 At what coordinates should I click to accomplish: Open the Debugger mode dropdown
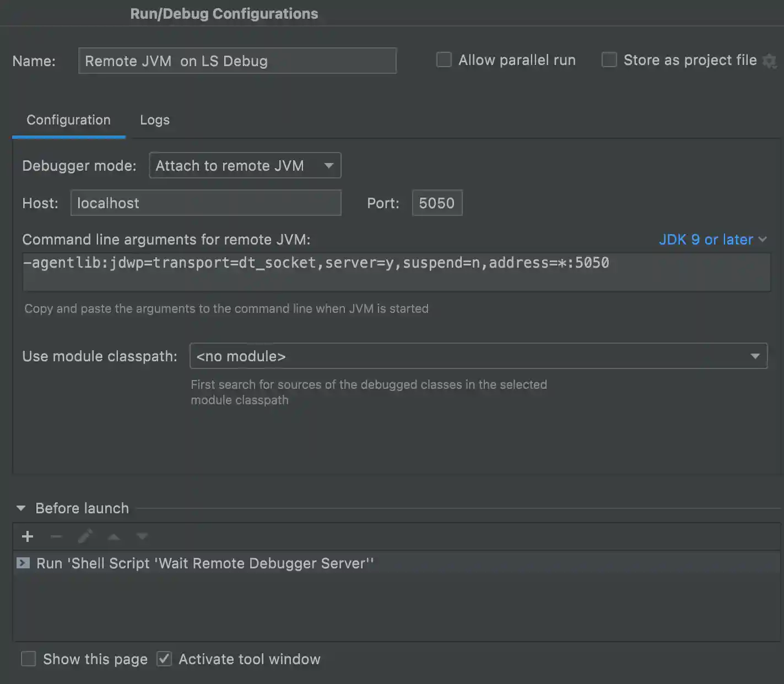(328, 165)
